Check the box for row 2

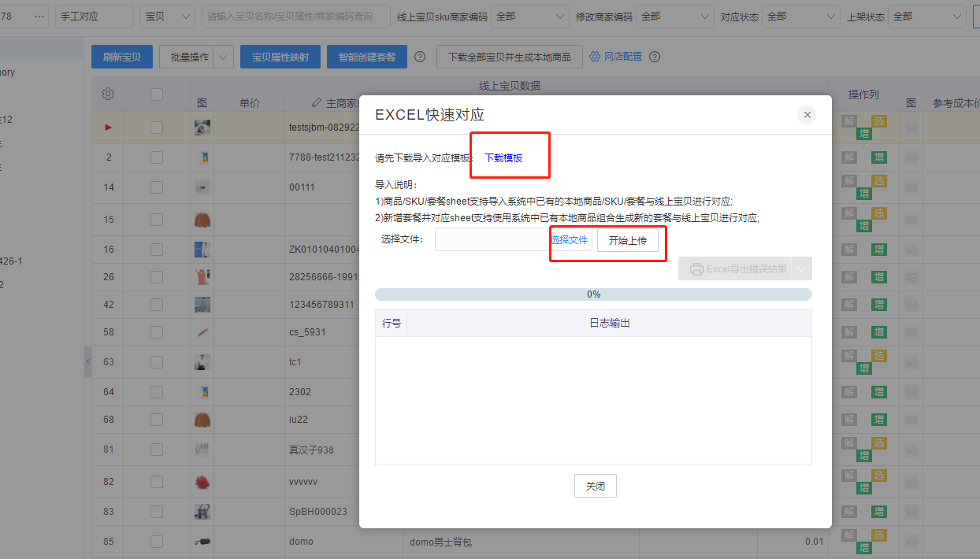point(157,157)
